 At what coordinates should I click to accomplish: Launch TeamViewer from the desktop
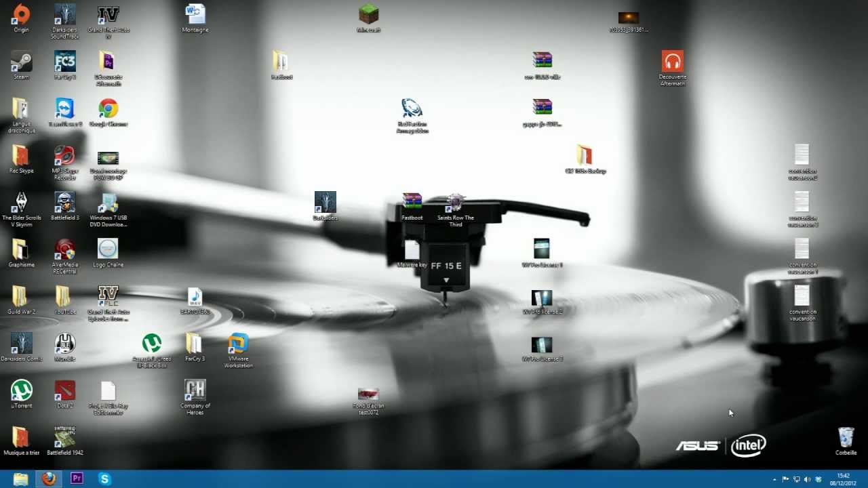point(65,108)
